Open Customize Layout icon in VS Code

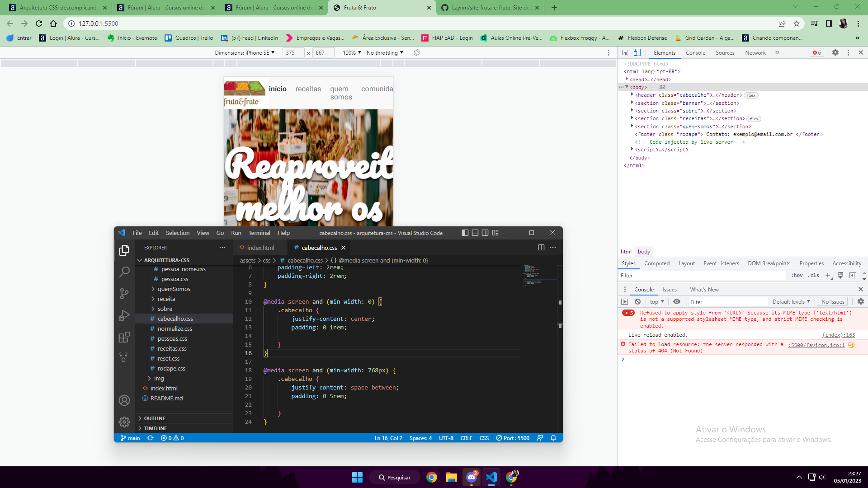pos(495,233)
